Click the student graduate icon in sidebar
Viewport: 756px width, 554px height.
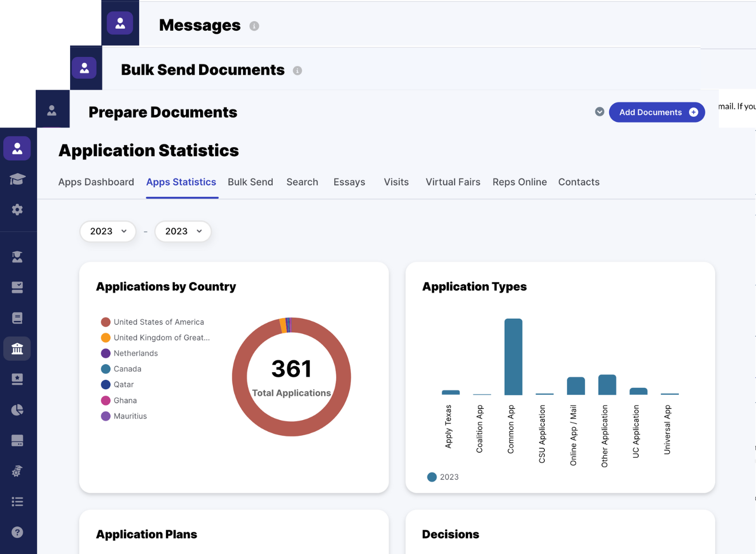[17, 257]
